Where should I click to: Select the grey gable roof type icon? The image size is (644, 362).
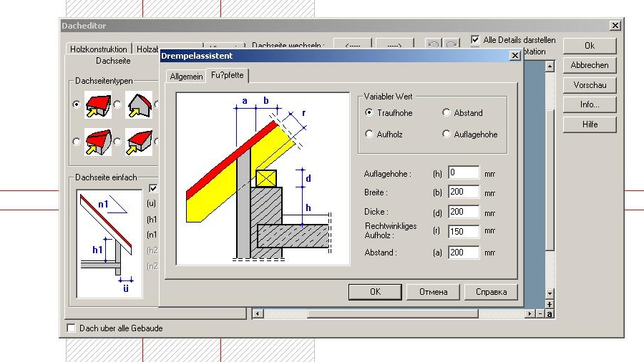pyautogui.click(x=139, y=104)
